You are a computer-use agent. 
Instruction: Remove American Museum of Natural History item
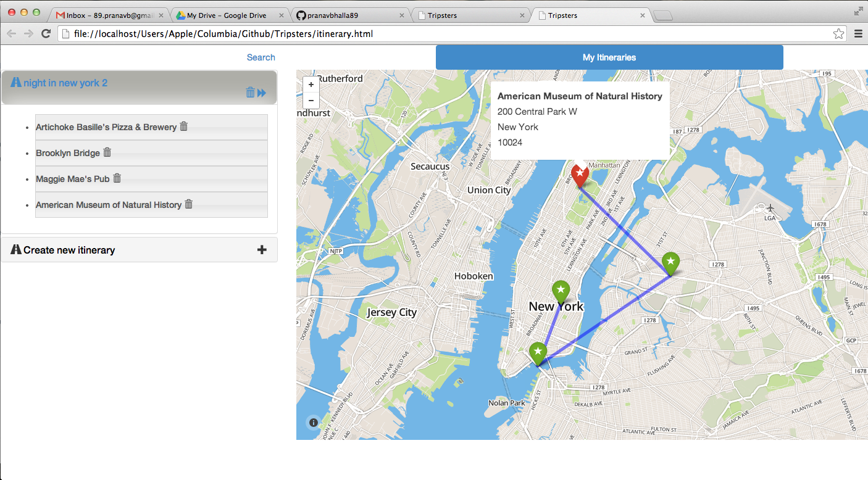point(189,204)
